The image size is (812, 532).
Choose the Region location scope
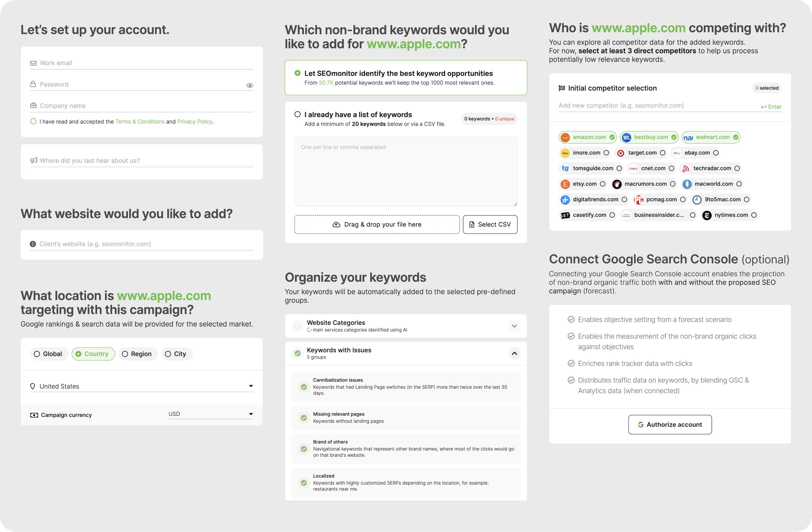click(x=138, y=354)
